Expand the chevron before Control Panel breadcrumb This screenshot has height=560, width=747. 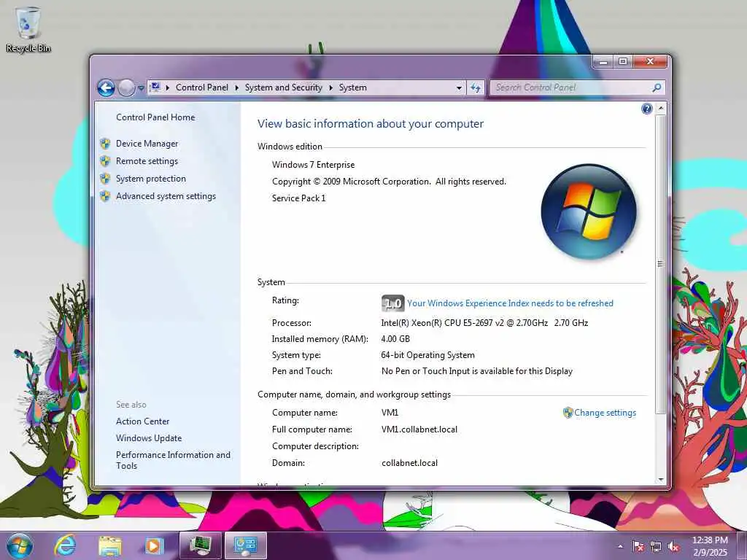[168, 87]
